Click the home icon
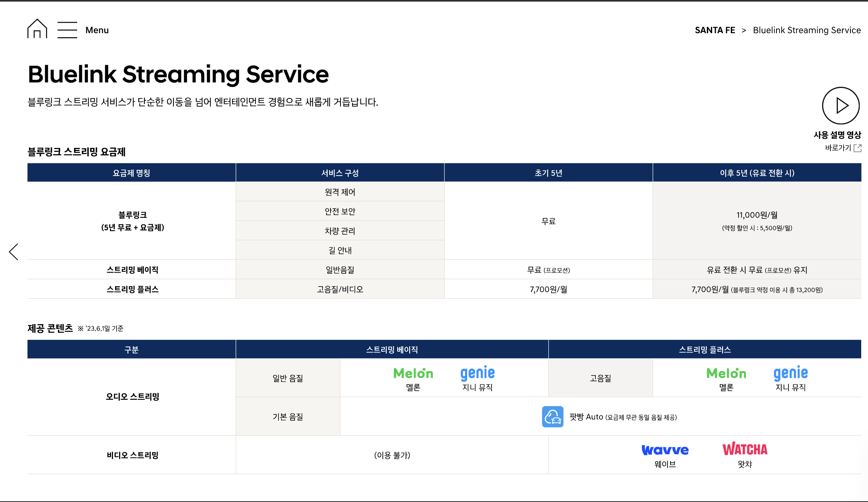Viewport: 868px width, 502px height. click(x=37, y=29)
